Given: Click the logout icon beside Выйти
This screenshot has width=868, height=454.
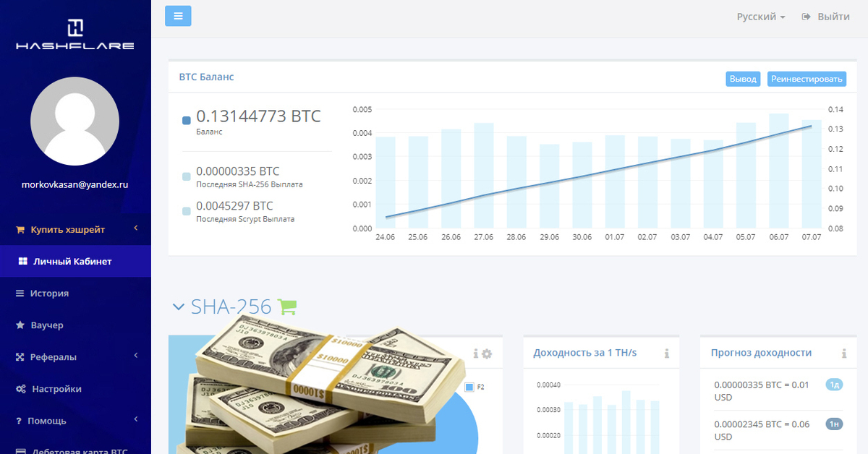Looking at the screenshot, I should [x=805, y=16].
